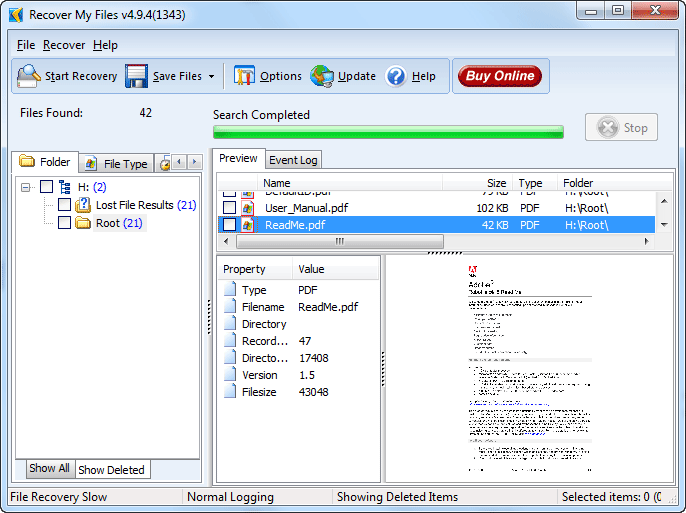This screenshot has height=513, width=686.
Task: Open the Recover menu
Action: coord(64,45)
